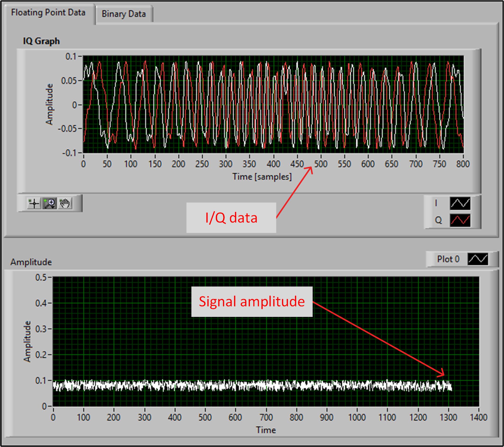This screenshot has width=504, height=447.
Task: Click the I/Q data annotation box
Action: [x=231, y=218]
